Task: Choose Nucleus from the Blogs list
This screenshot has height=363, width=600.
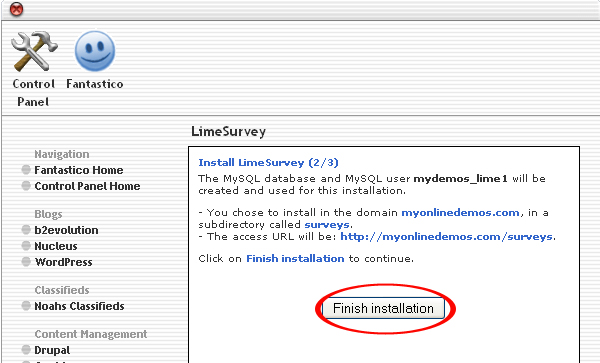Action: [56, 246]
